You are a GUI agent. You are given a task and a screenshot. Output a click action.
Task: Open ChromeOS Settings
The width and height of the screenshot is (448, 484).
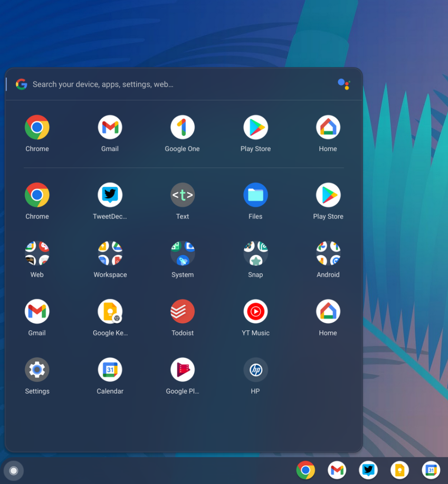(x=37, y=370)
